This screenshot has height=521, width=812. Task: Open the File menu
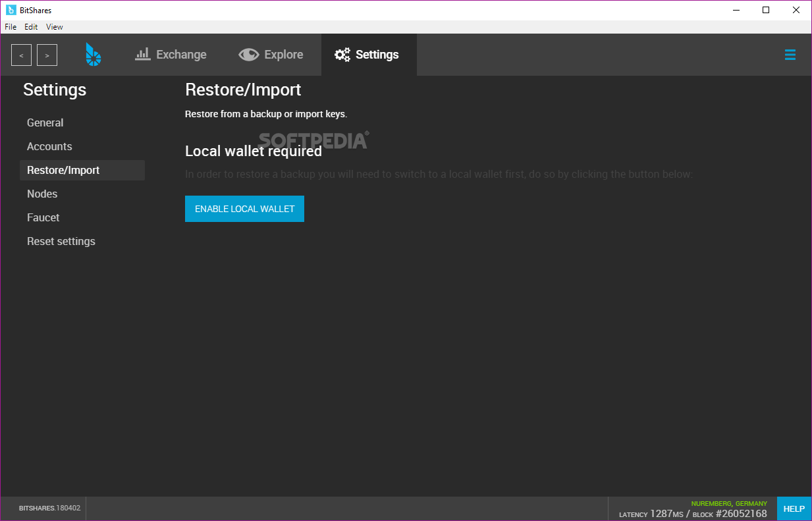[x=11, y=27]
